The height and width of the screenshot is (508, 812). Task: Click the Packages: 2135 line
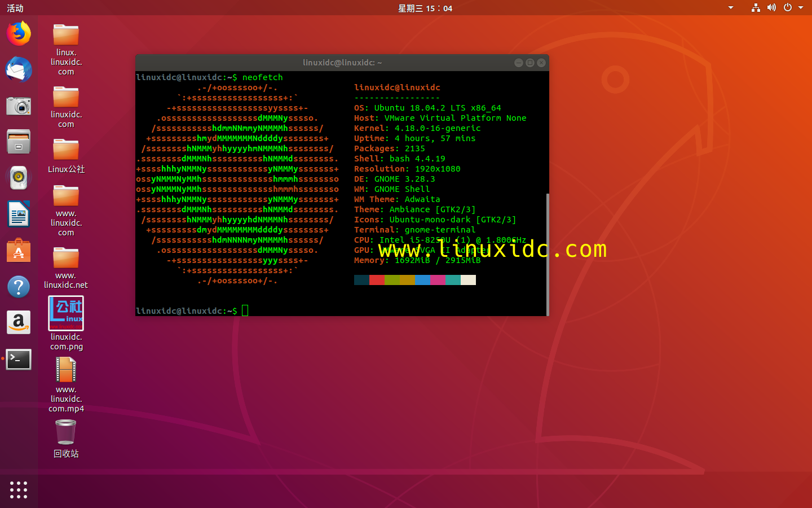pyautogui.click(x=390, y=148)
